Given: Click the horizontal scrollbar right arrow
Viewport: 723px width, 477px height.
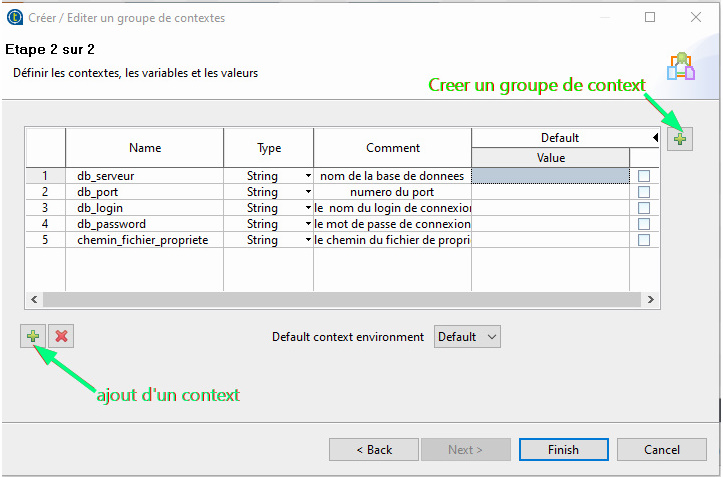Looking at the screenshot, I should pos(651,299).
